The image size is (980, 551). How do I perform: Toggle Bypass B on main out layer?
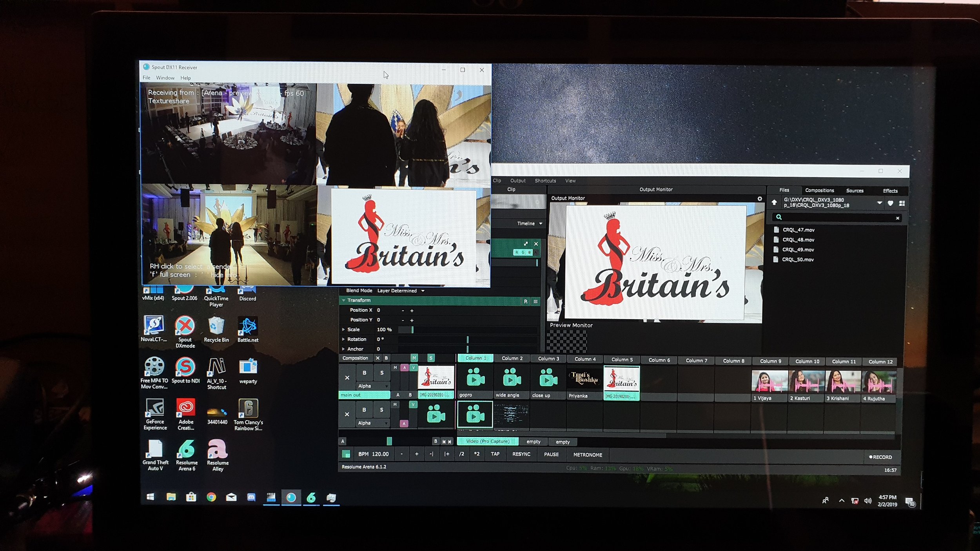[364, 373]
